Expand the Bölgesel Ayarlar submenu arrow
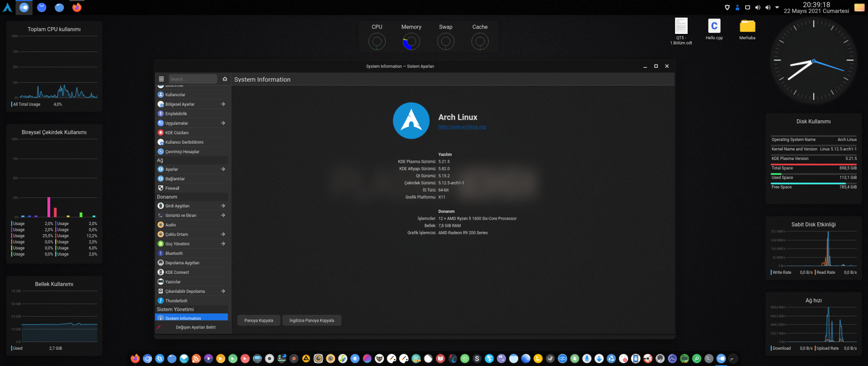Screen dimensions: 868x366 [x=223, y=104]
